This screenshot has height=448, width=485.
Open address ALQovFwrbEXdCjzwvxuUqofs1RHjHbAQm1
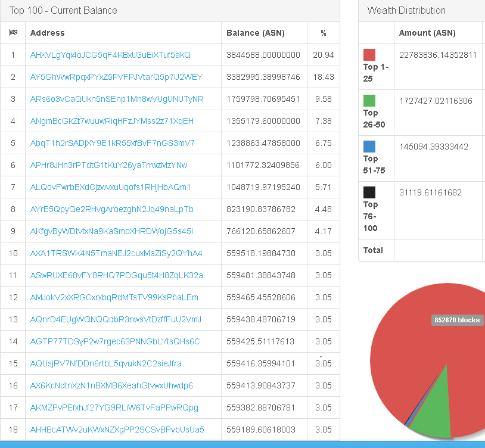click(x=110, y=188)
